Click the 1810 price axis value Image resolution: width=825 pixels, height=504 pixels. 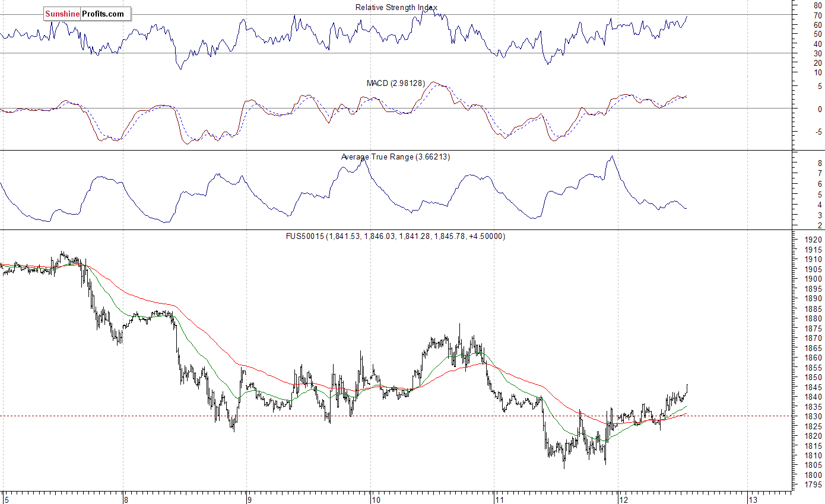point(813,455)
